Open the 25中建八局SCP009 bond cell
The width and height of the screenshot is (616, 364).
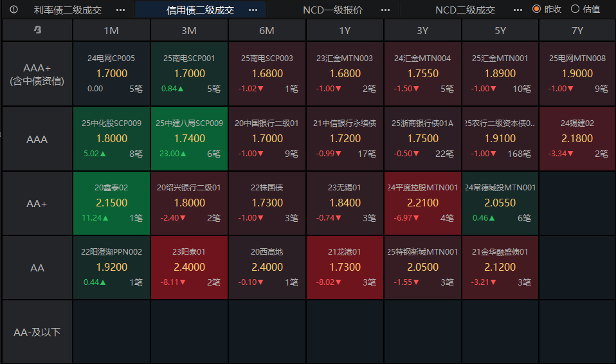189,139
